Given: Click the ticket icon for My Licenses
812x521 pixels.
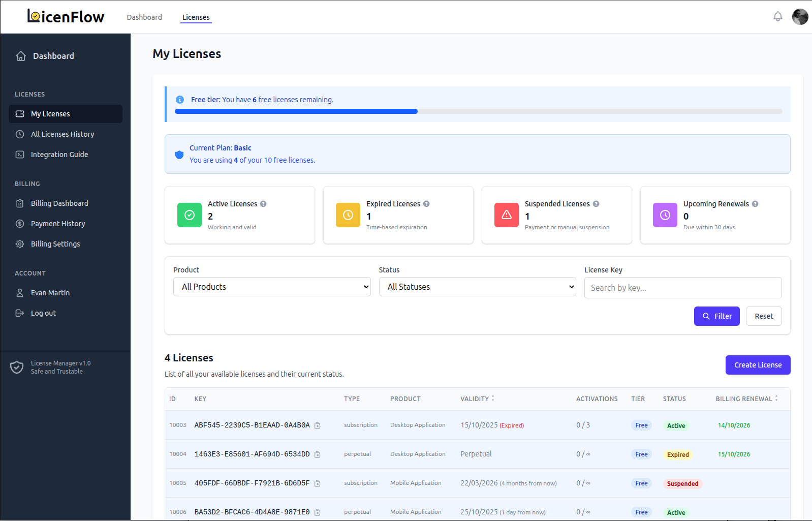Looking at the screenshot, I should (x=20, y=114).
